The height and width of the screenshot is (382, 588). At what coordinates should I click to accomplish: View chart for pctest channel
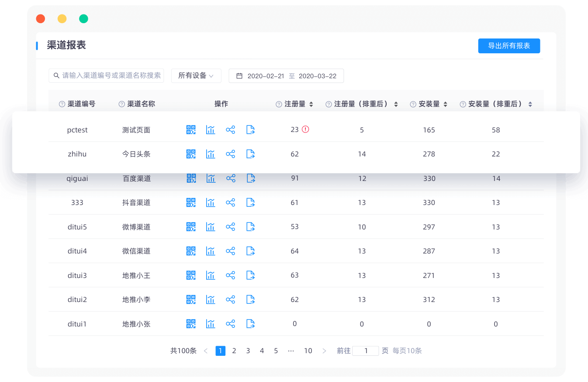[x=211, y=130]
